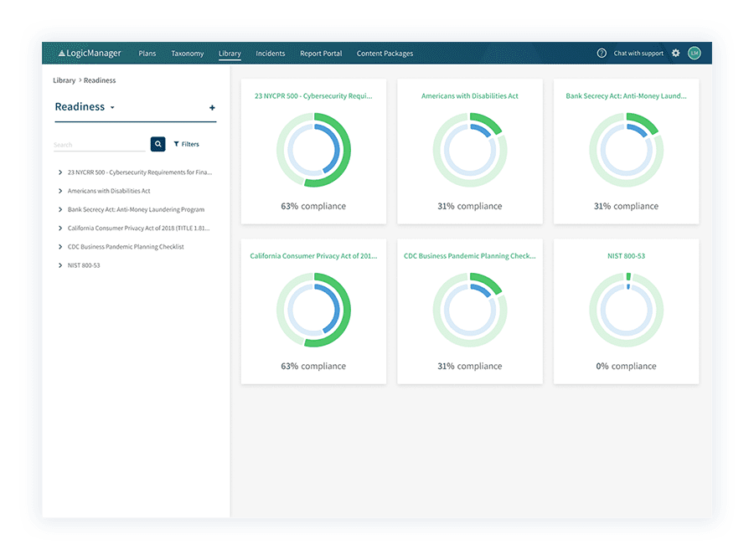The image size is (754, 560).
Task: Open the Filters funnel control
Action: pos(186,144)
